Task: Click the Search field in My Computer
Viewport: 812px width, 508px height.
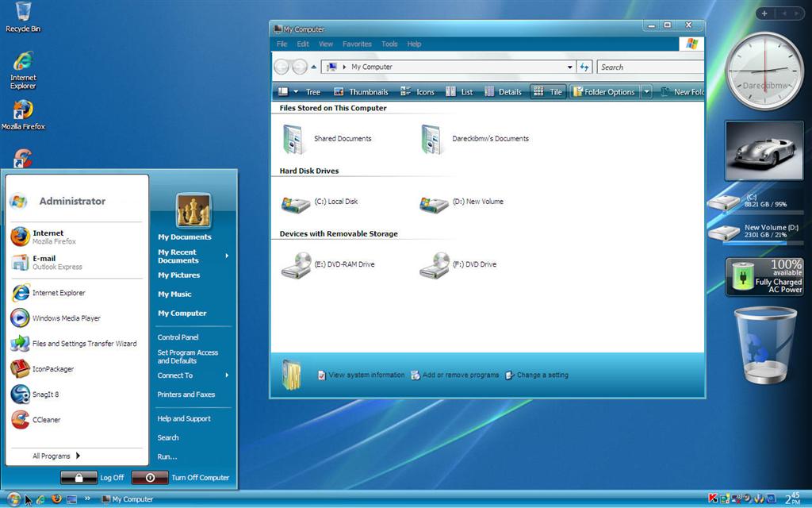Action: [x=651, y=67]
